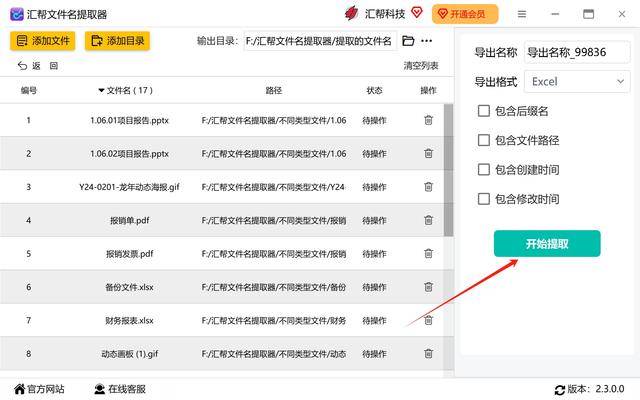Click the 编号 column header
Viewport: 640px width, 400px height.
tap(29, 90)
